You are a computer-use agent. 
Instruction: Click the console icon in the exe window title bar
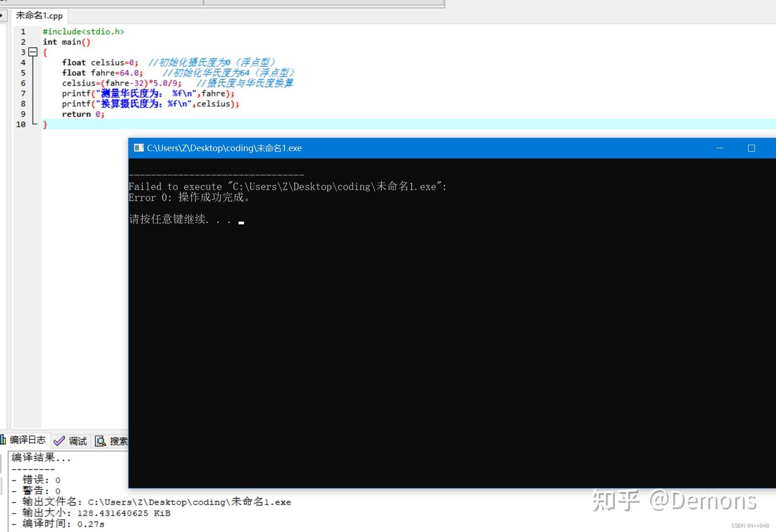pyautogui.click(x=139, y=148)
